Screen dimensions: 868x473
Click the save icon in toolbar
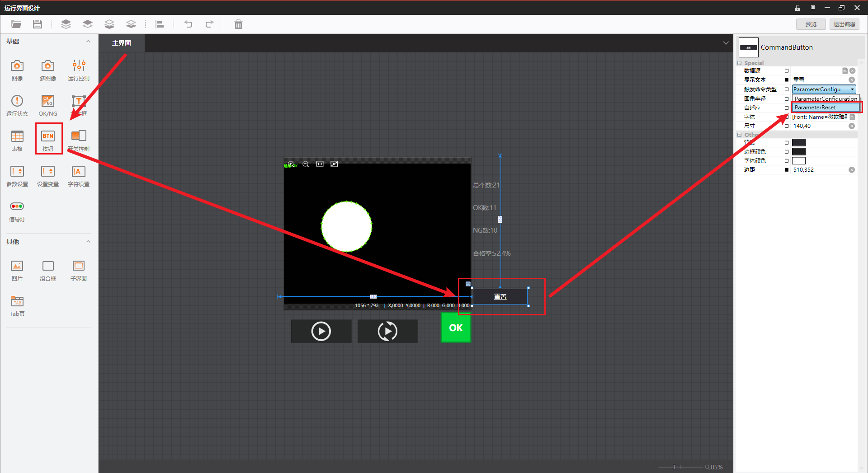pyautogui.click(x=38, y=24)
